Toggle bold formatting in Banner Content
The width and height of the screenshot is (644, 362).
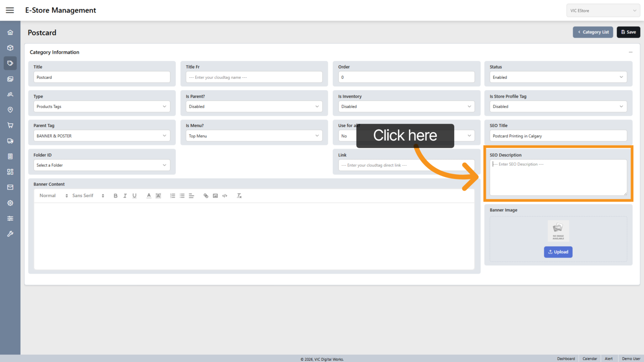(x=115, y=196)
